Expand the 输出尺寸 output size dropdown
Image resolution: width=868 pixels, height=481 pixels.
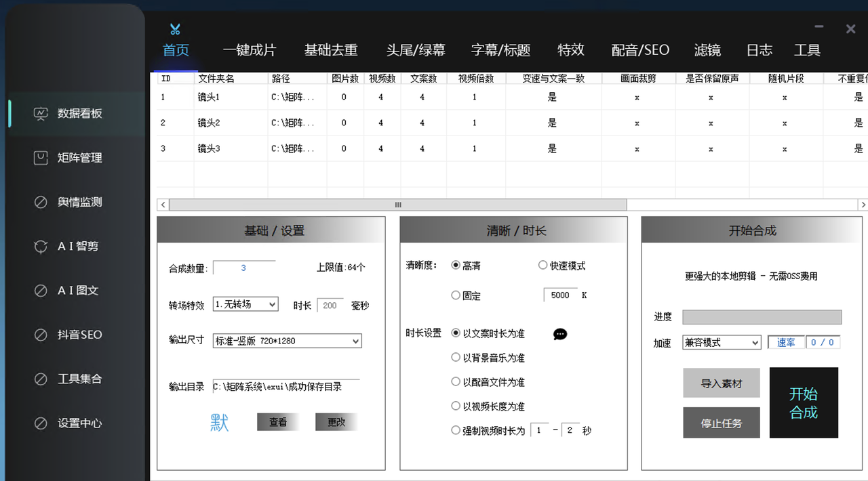pyautogui.click(x=288, y=341)
